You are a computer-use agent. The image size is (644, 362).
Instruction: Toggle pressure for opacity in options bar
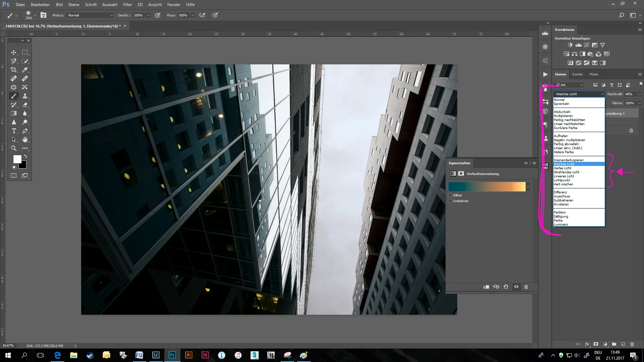(158, 15)
